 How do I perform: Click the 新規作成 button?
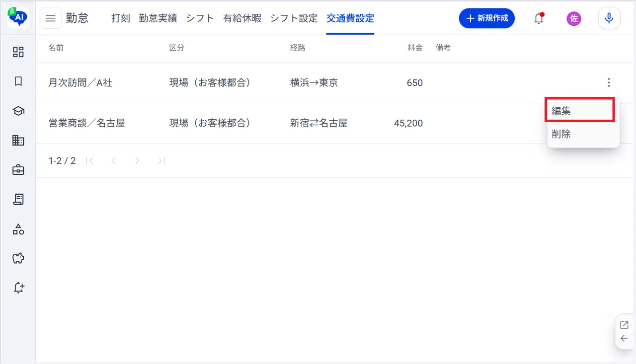486,18
